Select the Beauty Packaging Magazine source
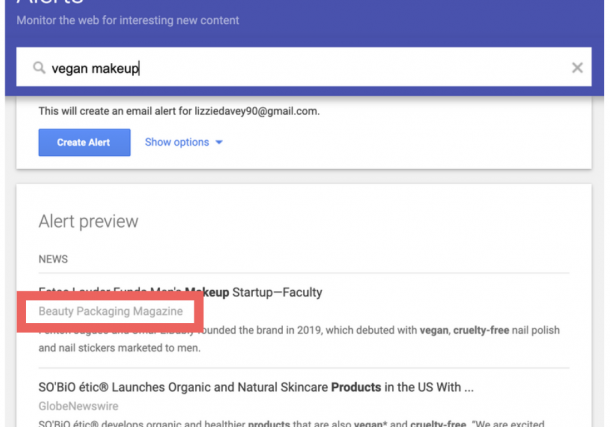Screen dimensions: 610x427 [110, 312]
